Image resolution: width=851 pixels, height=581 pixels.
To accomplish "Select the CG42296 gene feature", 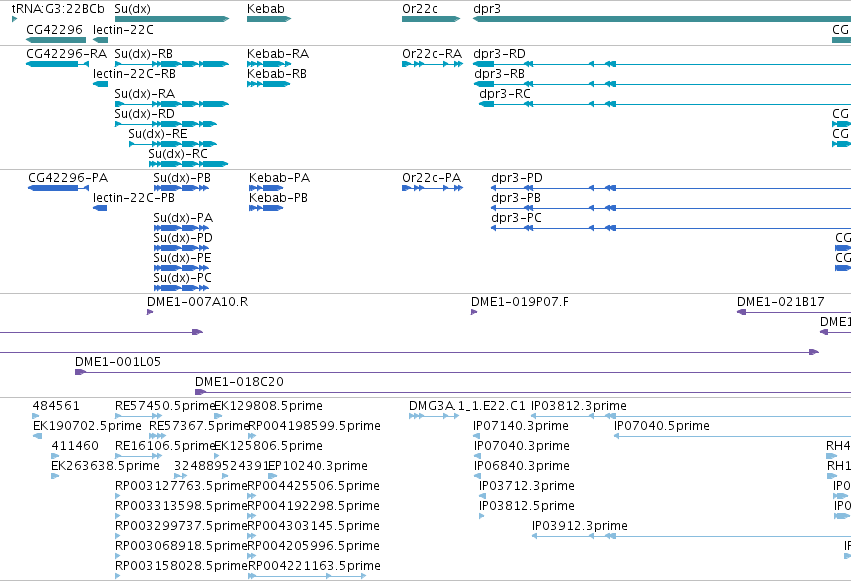I will [x=56, y=40].
